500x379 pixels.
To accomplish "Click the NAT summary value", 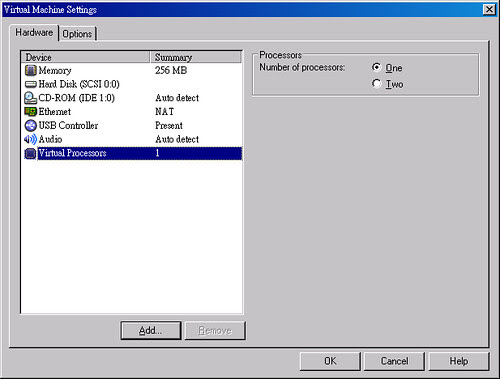I will click(x=165, y=112).
